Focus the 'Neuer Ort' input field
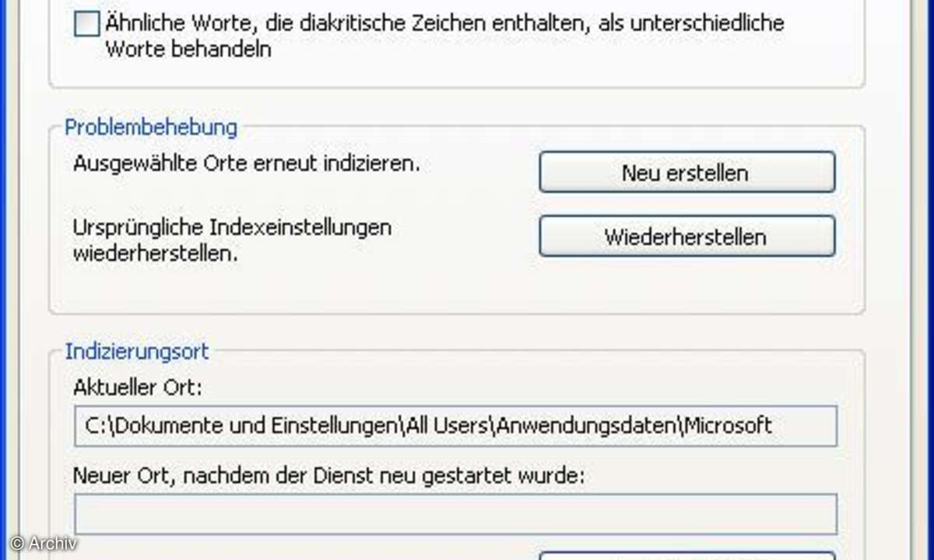The height and width of the screenshot is (560, 934). [455, 514]
